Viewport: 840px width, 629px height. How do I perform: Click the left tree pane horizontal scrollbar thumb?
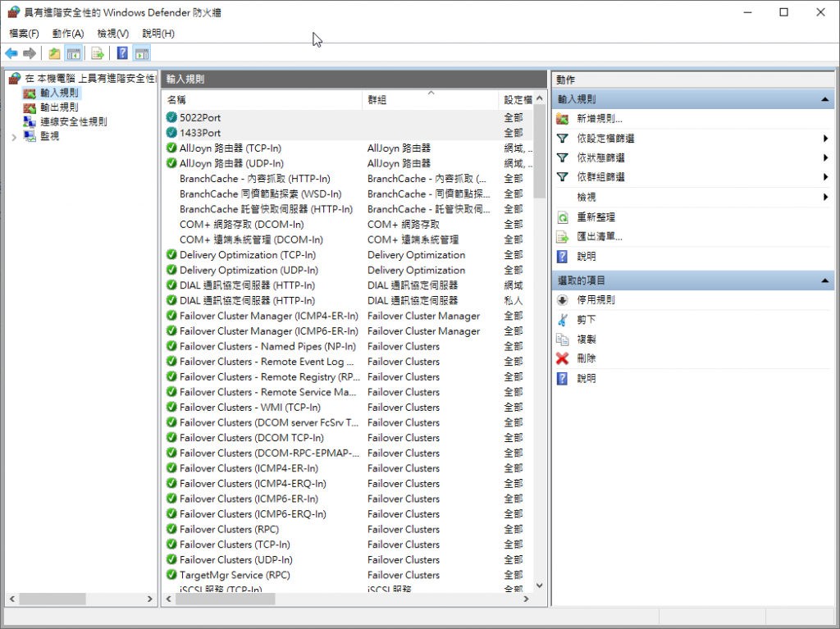click(x=52, y=599)
